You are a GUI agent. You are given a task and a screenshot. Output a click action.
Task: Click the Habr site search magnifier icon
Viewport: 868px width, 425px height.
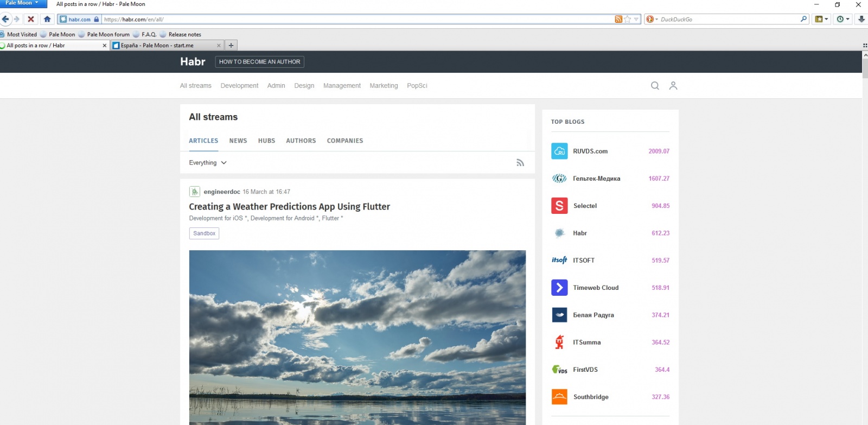655,86
